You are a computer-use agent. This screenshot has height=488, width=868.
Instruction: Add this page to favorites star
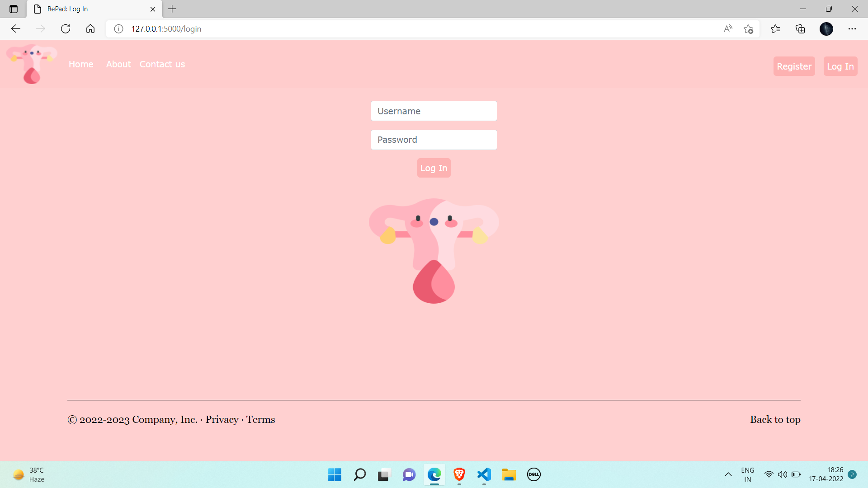coord(748,29)
